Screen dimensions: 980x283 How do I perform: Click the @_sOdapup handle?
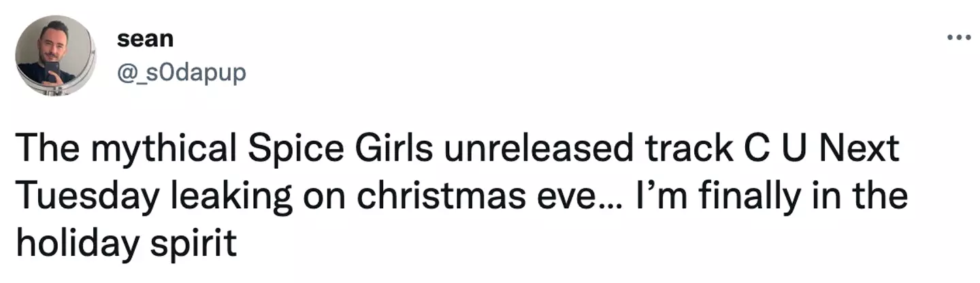pyautogui.click(x=180, y=72)
